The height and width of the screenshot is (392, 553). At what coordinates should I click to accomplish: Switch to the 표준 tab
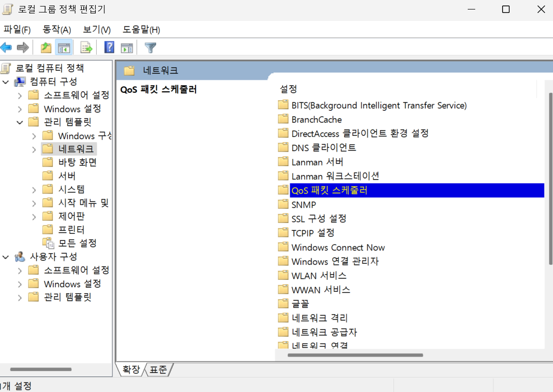158,370
